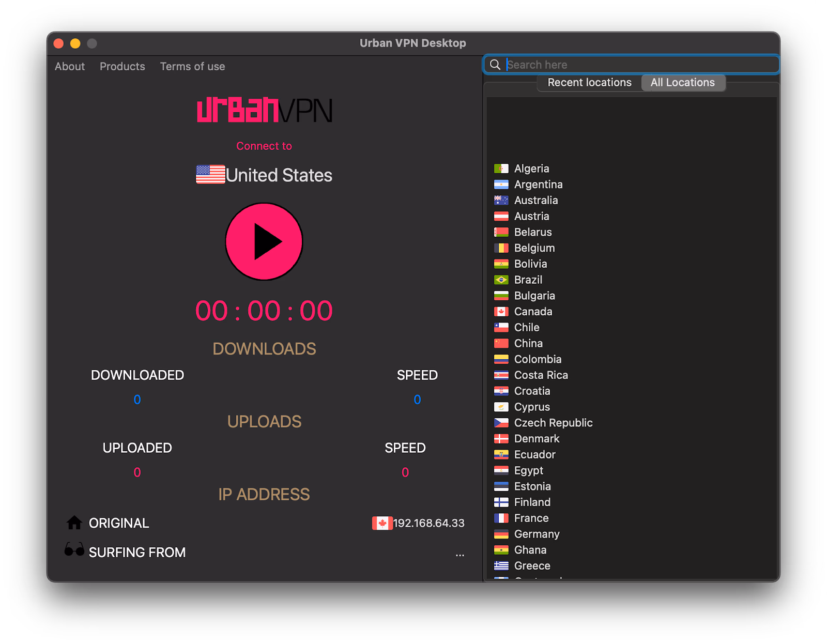Click the UPLOADS heading
This screenshot has height=644, width=827.
click(264, 422)
